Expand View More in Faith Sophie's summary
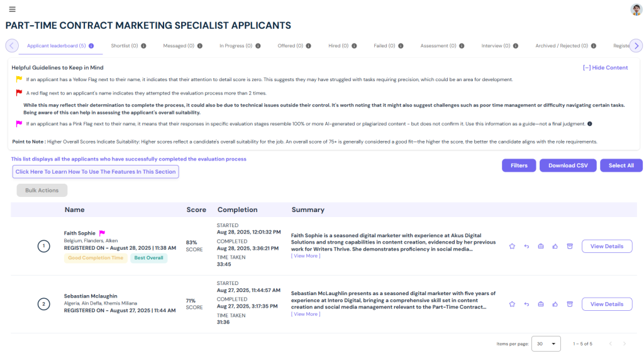Screen dimensions: 644x353 305,256
